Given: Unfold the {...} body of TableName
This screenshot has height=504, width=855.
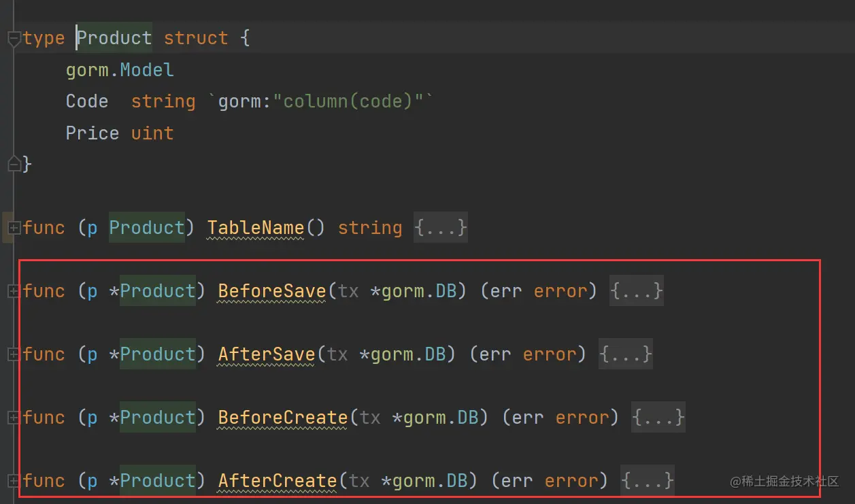Looking at the screenshot, I should (x=441, y=228).
